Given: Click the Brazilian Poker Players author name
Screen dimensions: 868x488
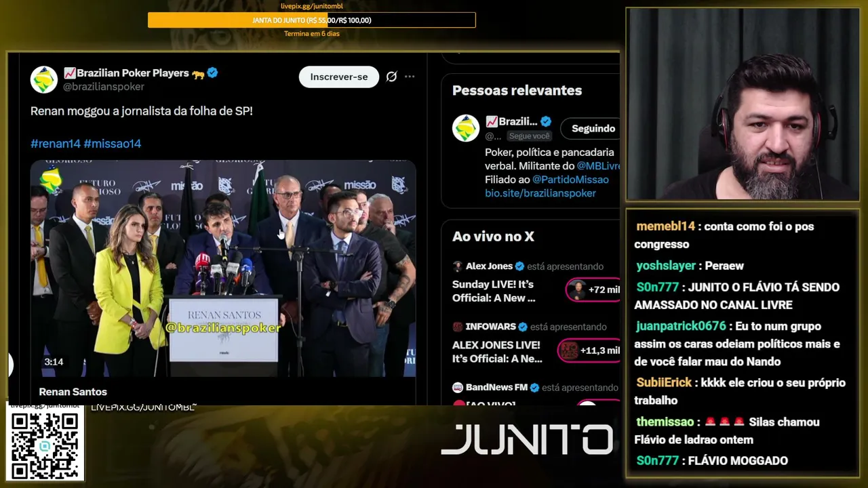Looking at the screenshot, I should (x=134, y=73).
